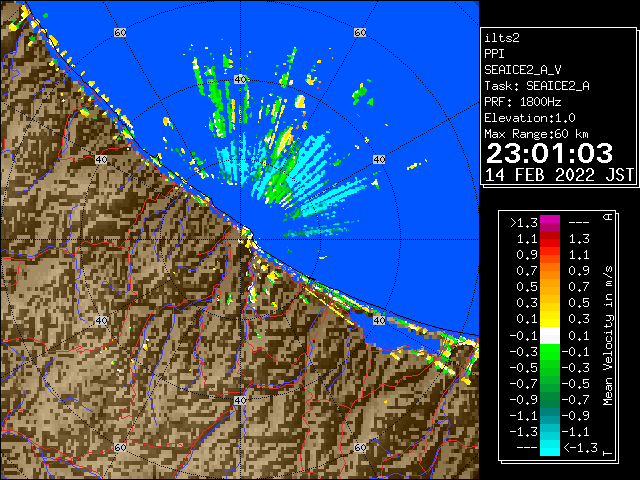Click the 40 km ring label due south
The height and width of the screenshot is (480, 640).
pyautogui.click(x=240, y=400)
